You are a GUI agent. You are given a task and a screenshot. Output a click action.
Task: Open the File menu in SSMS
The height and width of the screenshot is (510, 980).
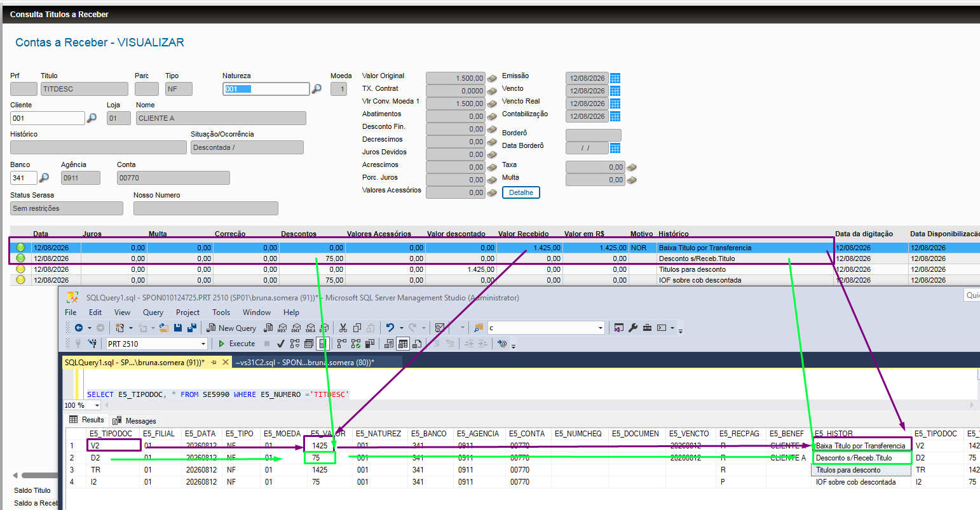[x=71, y=312]
